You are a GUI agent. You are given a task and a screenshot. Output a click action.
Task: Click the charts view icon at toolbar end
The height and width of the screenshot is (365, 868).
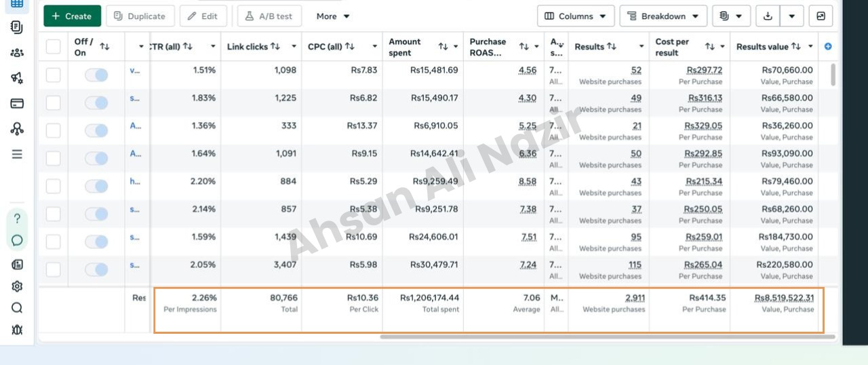point(821,16)
